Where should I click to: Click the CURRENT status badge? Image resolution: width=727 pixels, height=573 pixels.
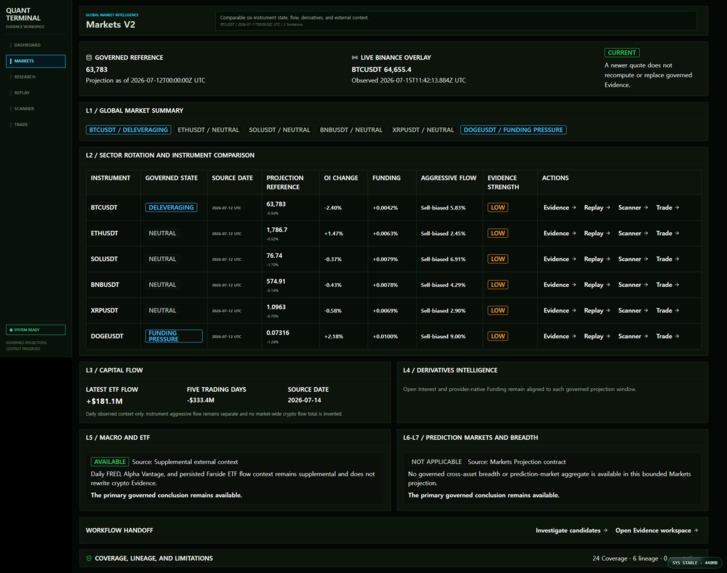(622, 52)
